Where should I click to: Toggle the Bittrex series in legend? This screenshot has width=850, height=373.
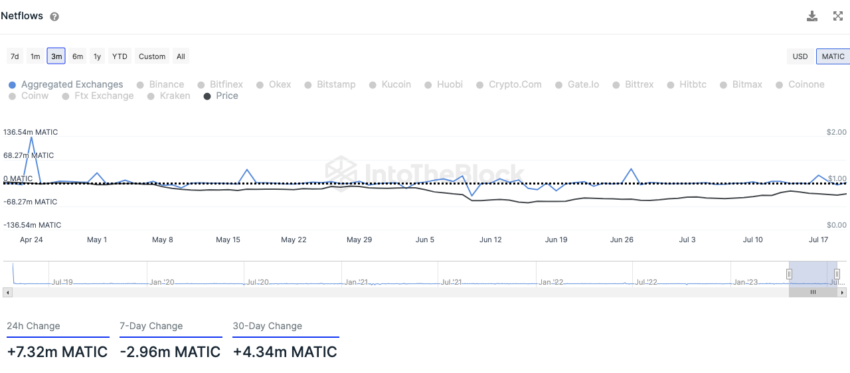coord(633,85)
